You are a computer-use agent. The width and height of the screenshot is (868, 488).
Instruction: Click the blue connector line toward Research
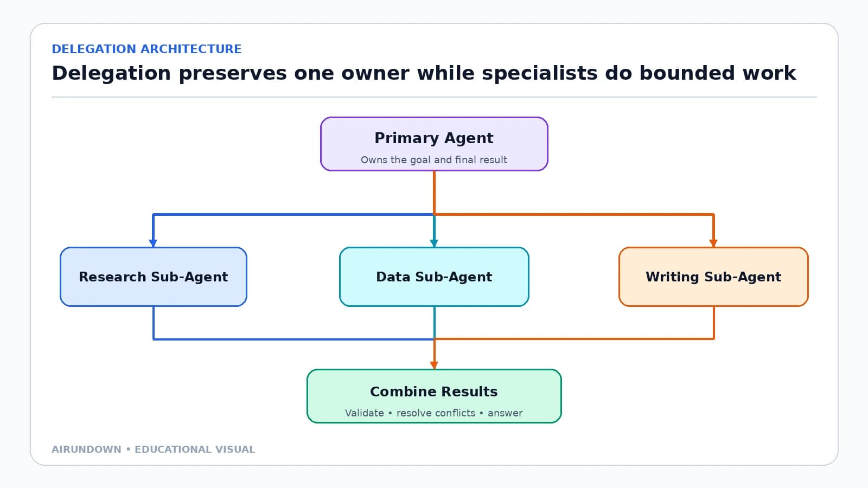point(293,215)
